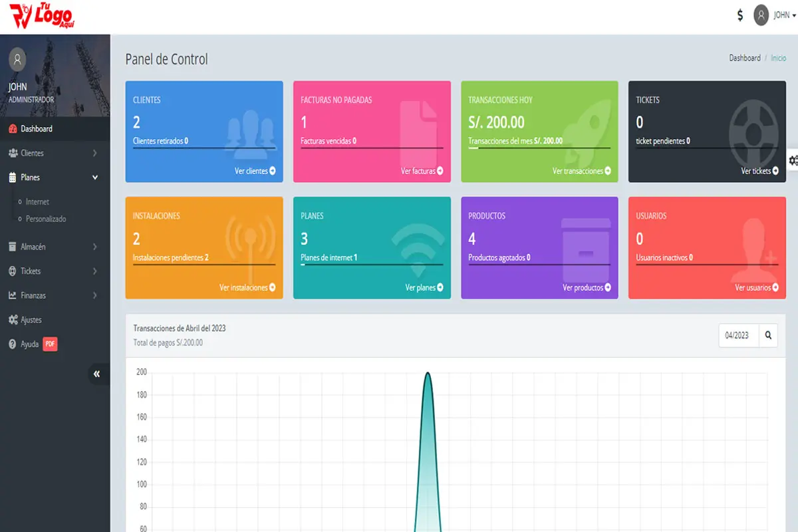Viewport: 798px width, 532px height.
Task: Click the sidebar user avatar icon
Action: [17, 59]
